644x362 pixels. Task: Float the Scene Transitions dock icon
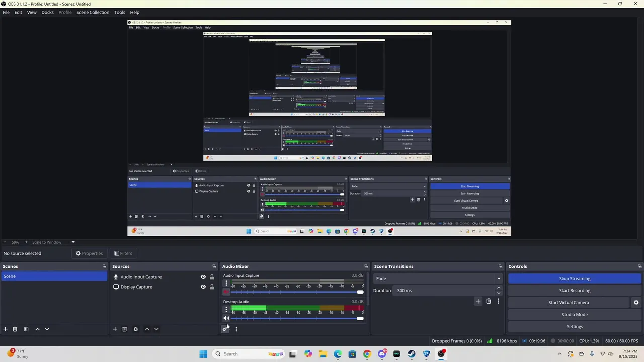point(501,266)
